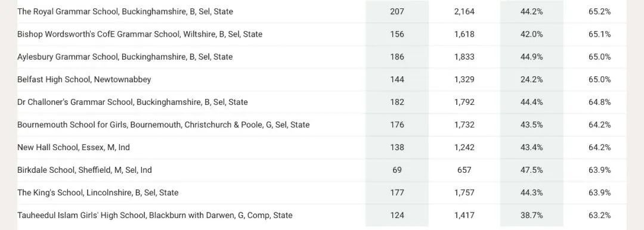
Task: Select the 2,164 cell in first row
Action: 464,11
